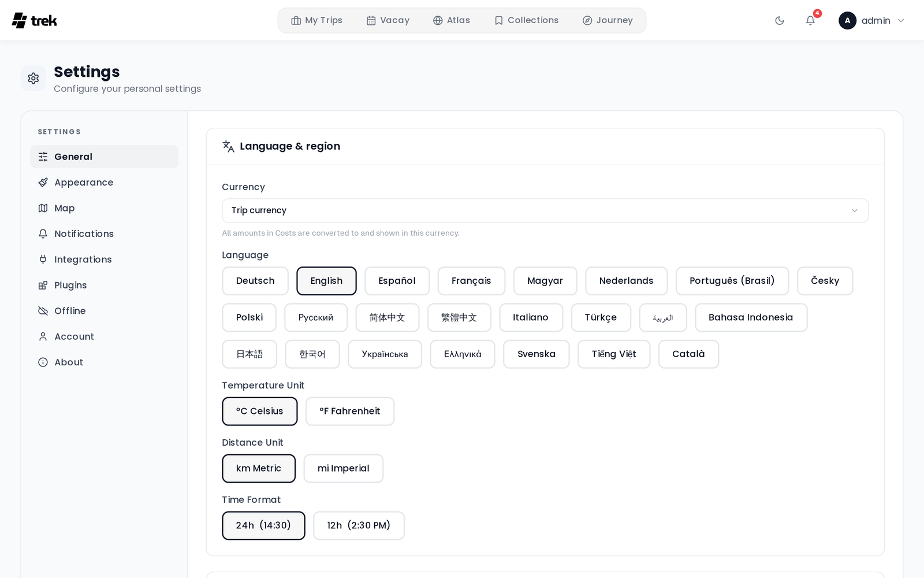Screen dimensions: 924x578
Task: Choose Polski language
Action: pos(249,318)
